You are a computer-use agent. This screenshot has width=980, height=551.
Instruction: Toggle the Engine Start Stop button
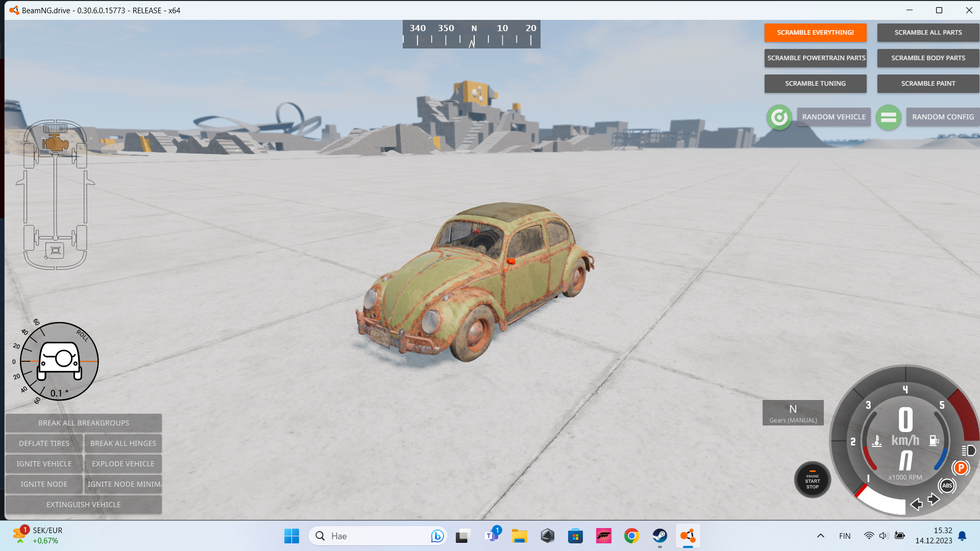coord(812,480)
